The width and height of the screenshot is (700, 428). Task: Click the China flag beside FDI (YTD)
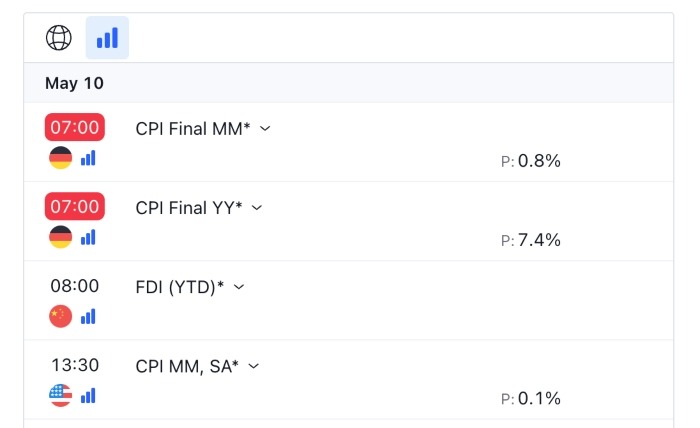pos(61,316)
